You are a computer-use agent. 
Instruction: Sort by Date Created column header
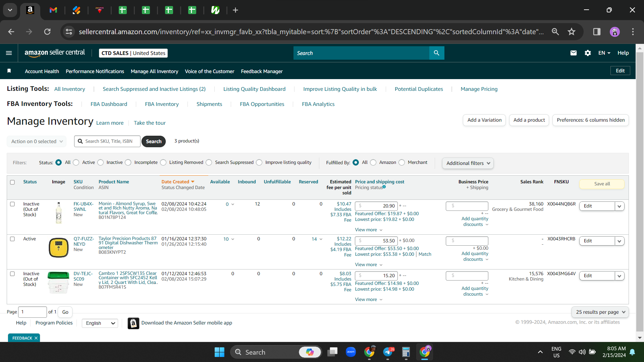(178, 182)
